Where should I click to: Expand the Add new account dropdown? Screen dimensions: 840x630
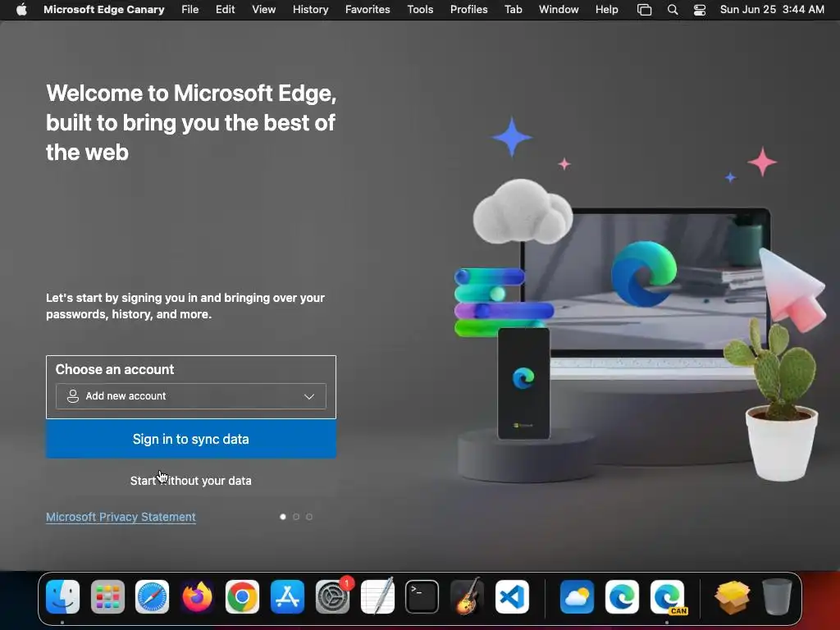click(x=190, y=396)
